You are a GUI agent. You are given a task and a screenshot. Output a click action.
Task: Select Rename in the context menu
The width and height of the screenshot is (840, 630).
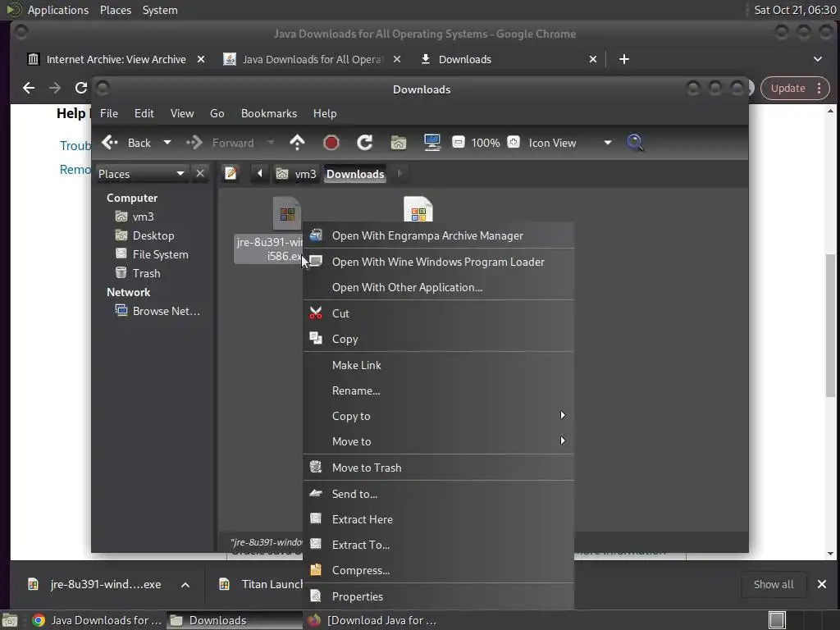438,390
